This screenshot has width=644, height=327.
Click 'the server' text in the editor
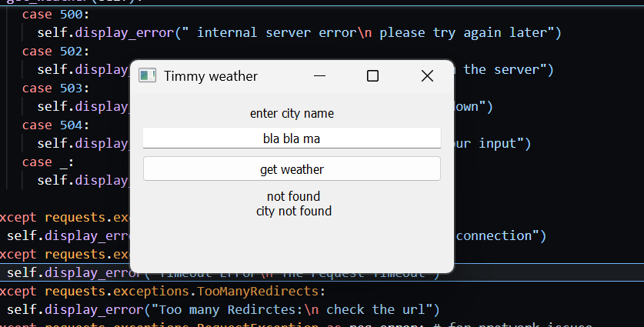click(x=501, y=70)
